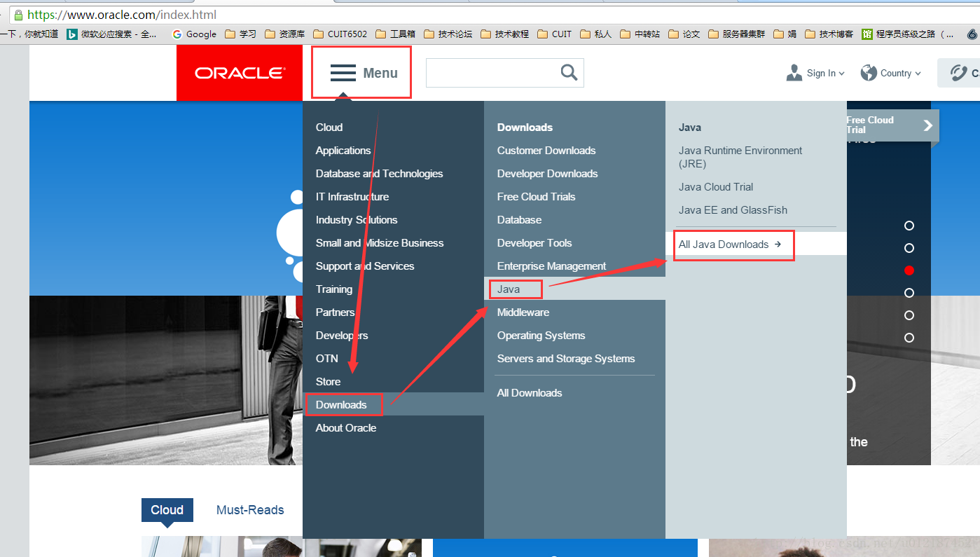The width and height of the screenshot is (980, 557).
Task: Select Database and Technologies in menu
Action: 380,174
